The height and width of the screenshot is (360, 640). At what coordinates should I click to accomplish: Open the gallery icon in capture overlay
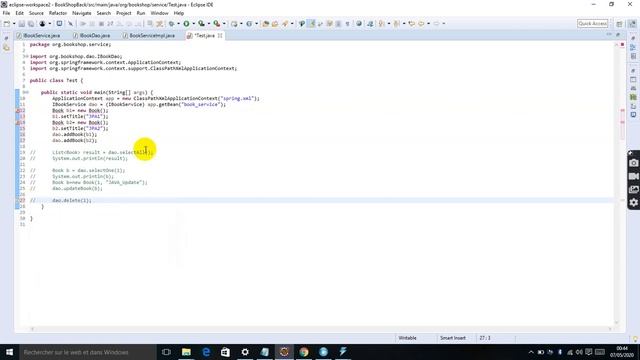633,189
